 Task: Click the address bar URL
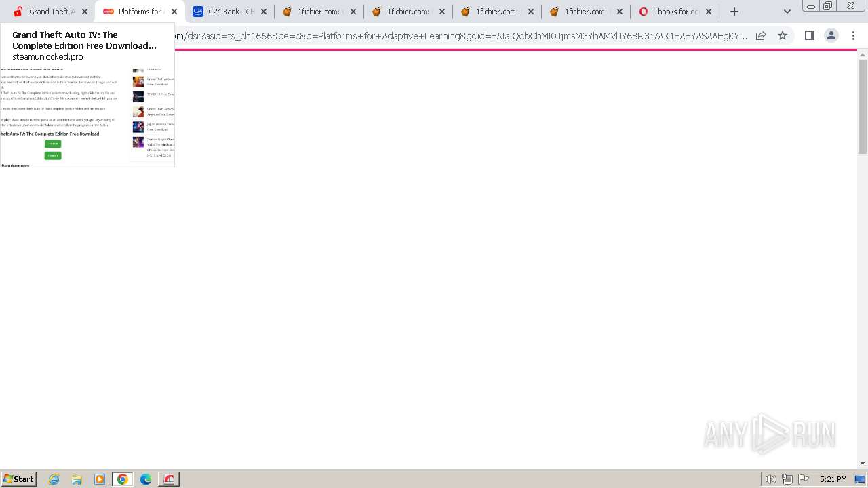(461, 35)
